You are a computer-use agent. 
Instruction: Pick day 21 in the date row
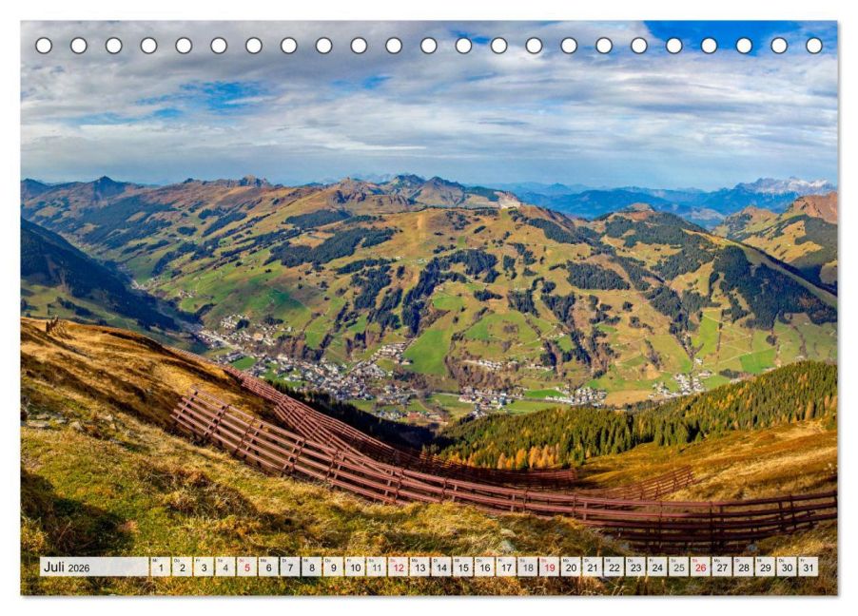point(592,567)
